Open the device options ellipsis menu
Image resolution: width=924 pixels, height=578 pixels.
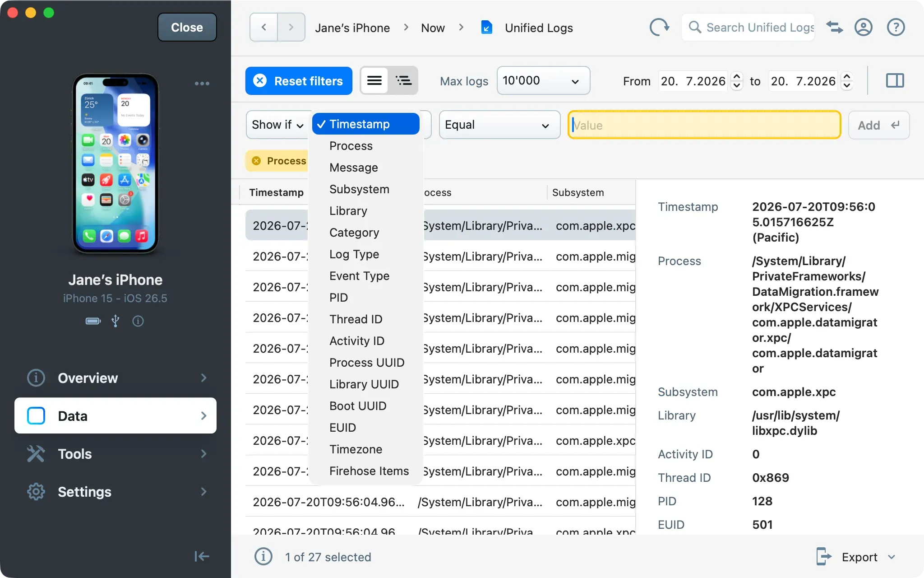(x=202, y=84)
